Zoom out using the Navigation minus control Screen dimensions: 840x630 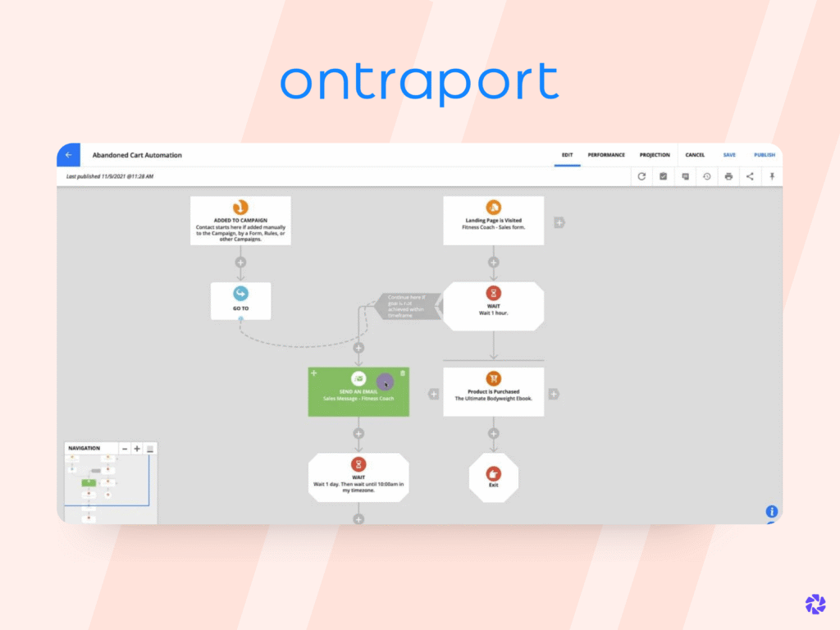coord(125,448)
